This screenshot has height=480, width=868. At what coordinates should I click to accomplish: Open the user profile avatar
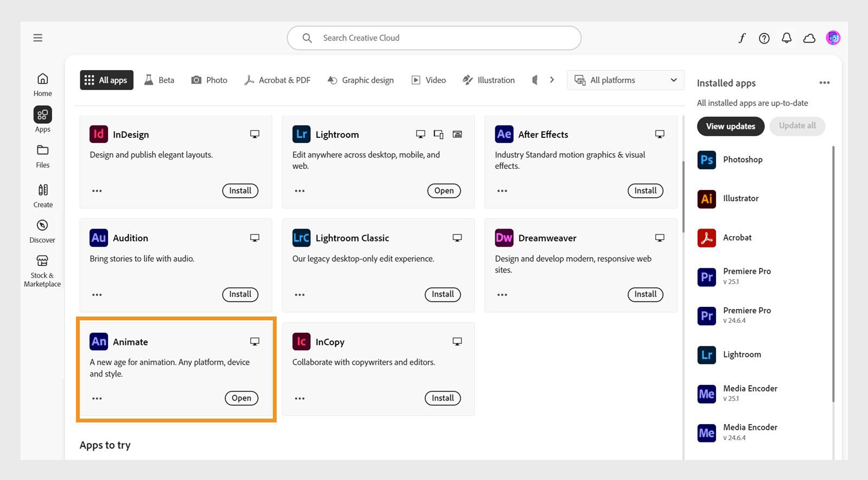[x=833, y=38]
